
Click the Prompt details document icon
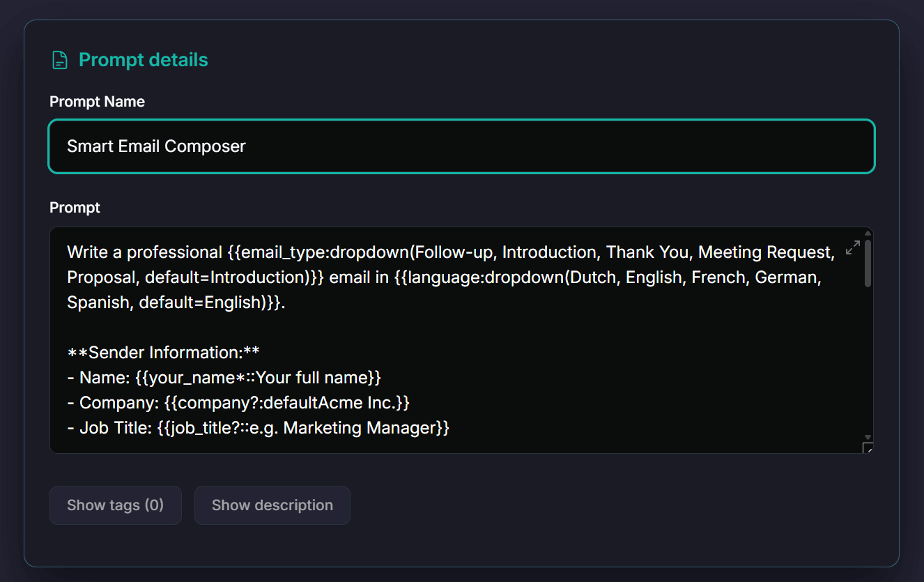(61, 61)
